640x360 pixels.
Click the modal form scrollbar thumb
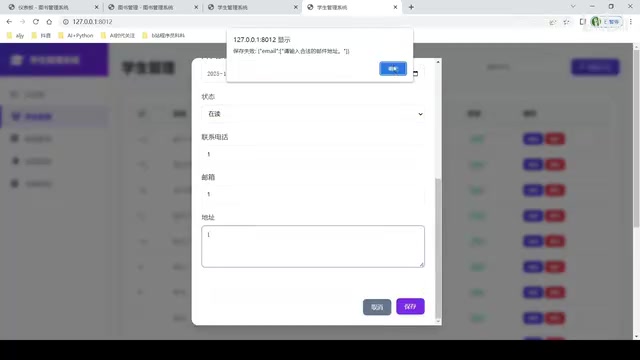tap(438, 247)
